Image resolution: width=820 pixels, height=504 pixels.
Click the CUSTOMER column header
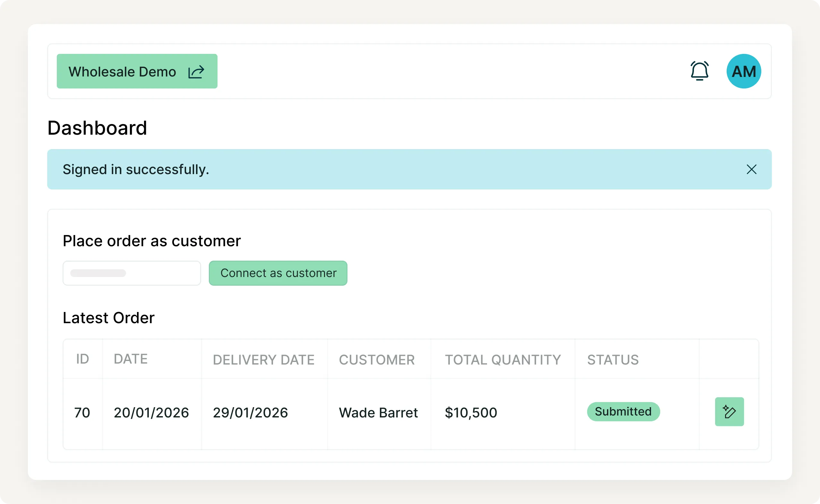[377, 360]
